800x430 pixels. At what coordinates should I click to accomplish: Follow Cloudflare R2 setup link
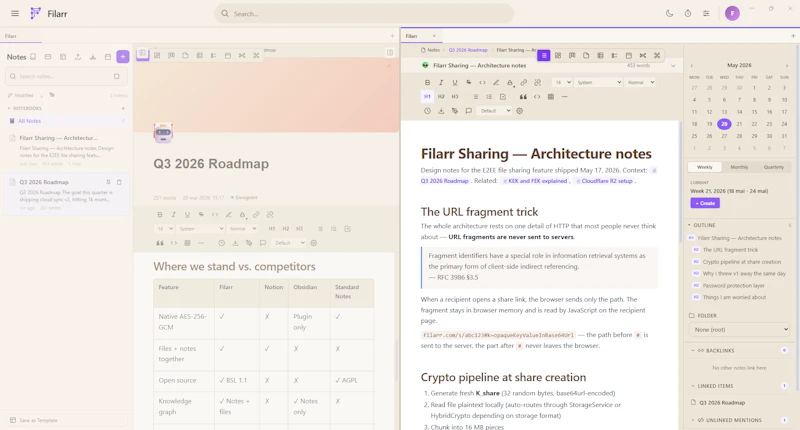coord(607,181)
